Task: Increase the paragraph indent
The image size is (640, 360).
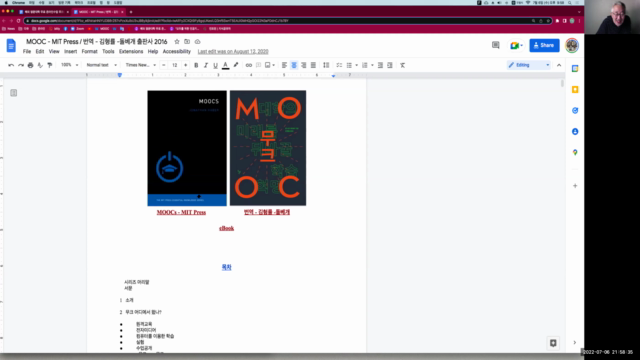Action: tap(390, 65)
